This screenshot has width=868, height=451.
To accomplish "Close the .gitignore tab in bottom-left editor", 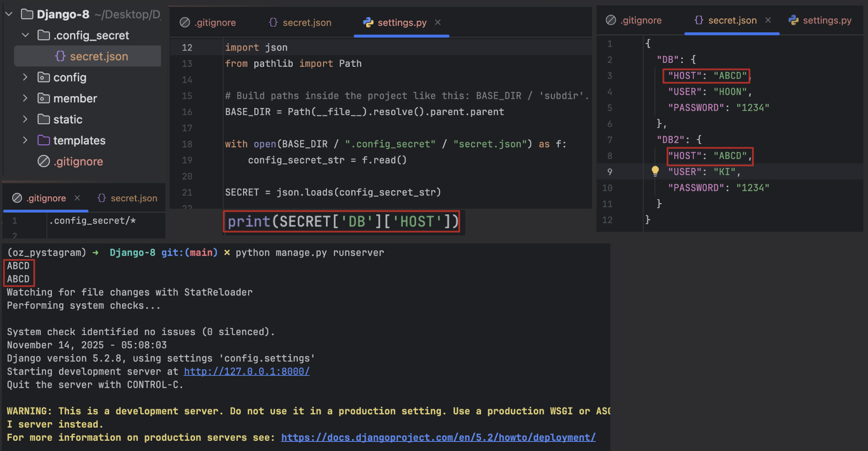I will (x=77, y=198).
